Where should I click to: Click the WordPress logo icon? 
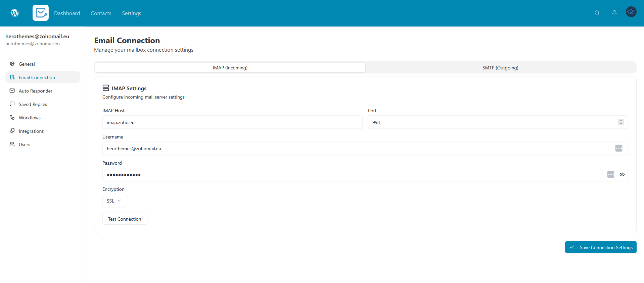15,13
